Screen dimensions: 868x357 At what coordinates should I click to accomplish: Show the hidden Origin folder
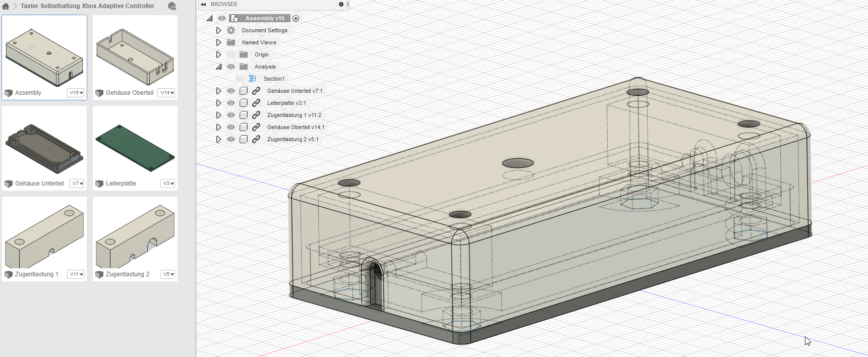231,54
